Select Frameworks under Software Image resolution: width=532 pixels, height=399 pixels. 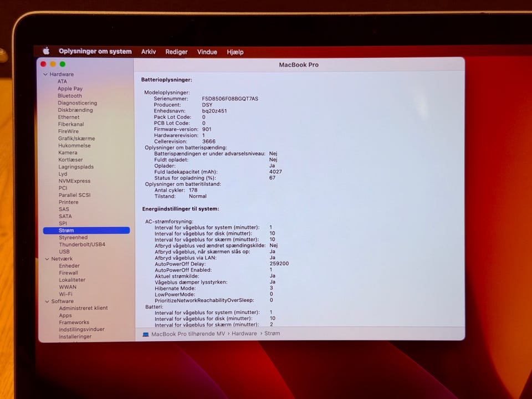(74, 323)
